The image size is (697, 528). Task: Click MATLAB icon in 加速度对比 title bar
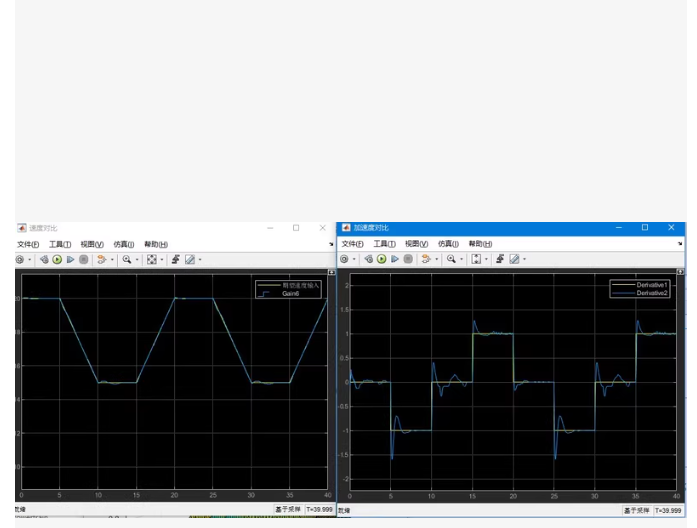[x=346, y=228]
